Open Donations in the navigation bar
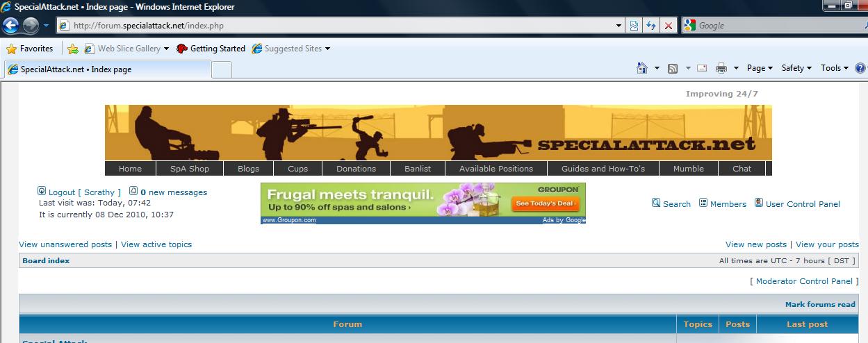The height and width of the screenshot is (343, 868). coord(356,169)
